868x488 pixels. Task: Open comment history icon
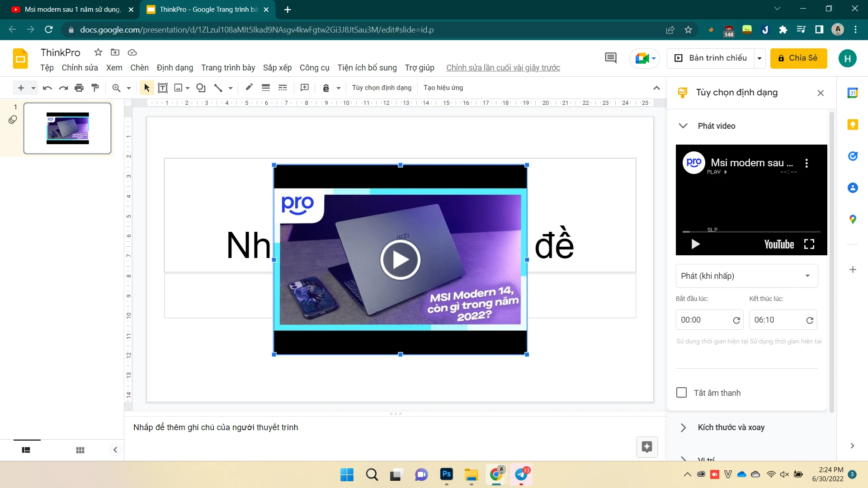(x=611, y=58)
